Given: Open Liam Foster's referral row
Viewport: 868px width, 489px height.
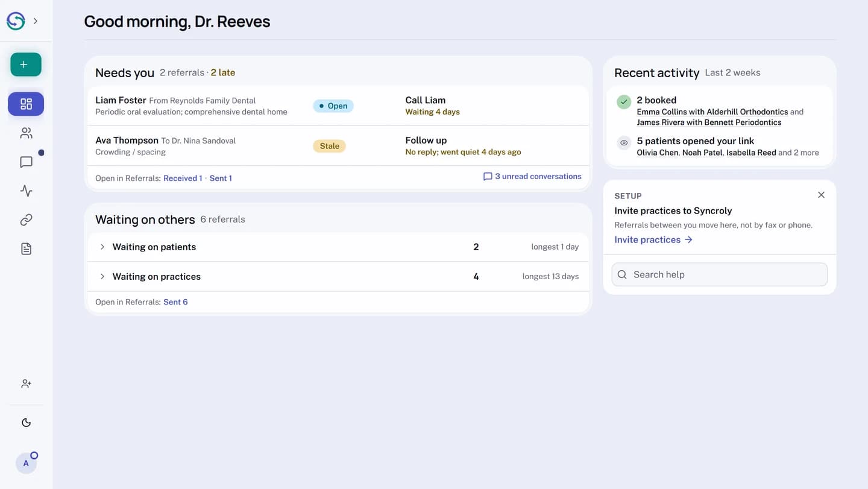Looking at the screenshot, I should click(338, 106).
